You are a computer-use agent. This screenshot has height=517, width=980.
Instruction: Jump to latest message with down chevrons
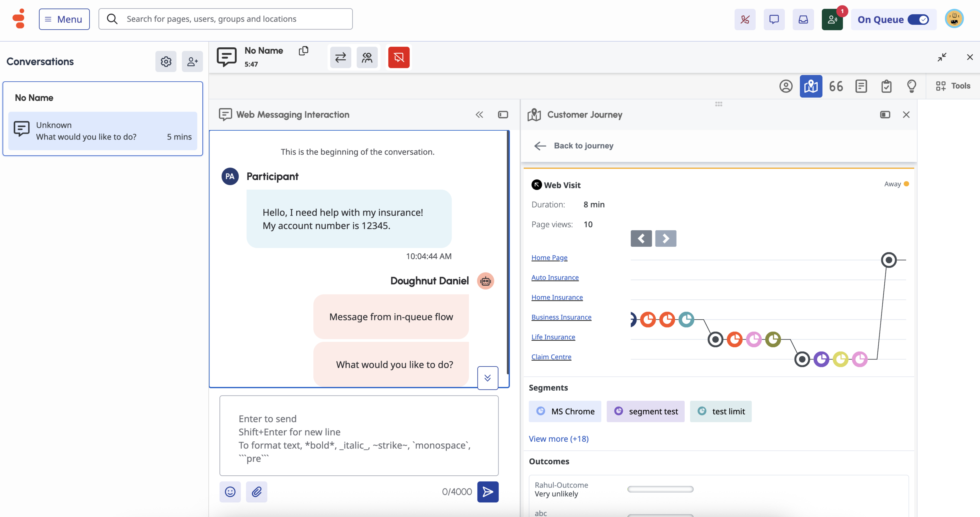click(x=487, y=377)
